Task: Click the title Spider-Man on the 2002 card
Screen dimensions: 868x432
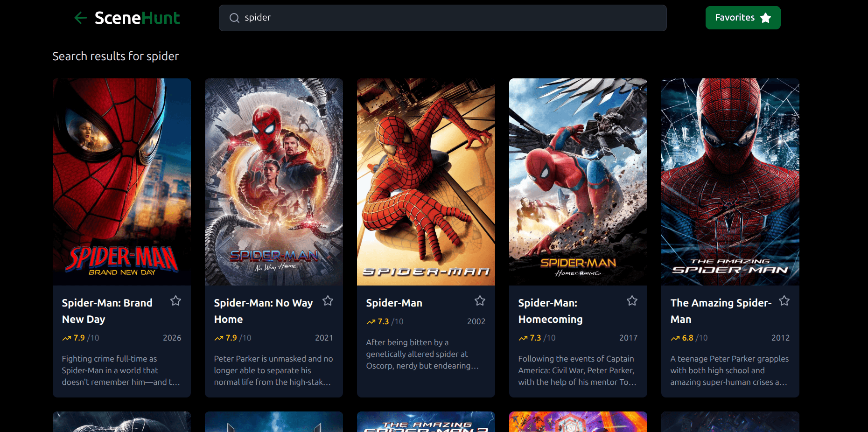Action: pos(394,303)
